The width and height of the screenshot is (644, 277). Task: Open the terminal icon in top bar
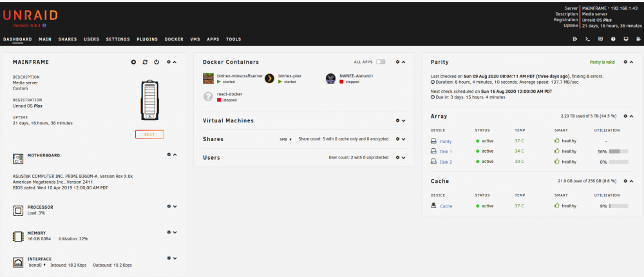pos(588,39)
